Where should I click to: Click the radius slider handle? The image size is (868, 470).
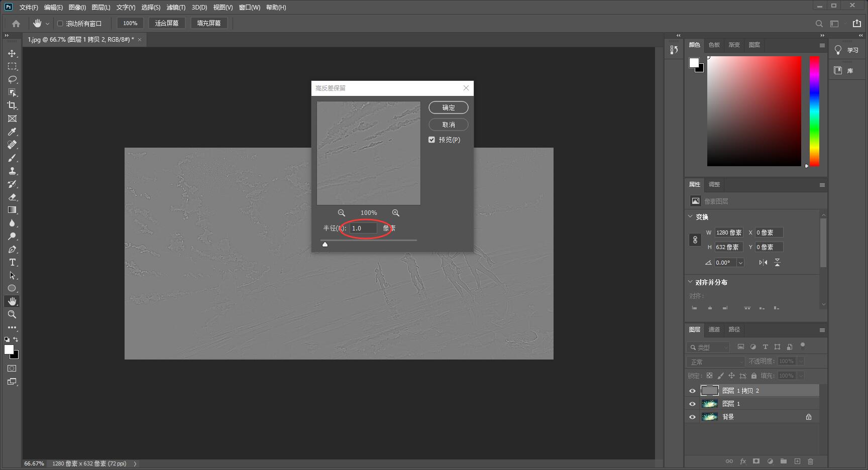325,245
